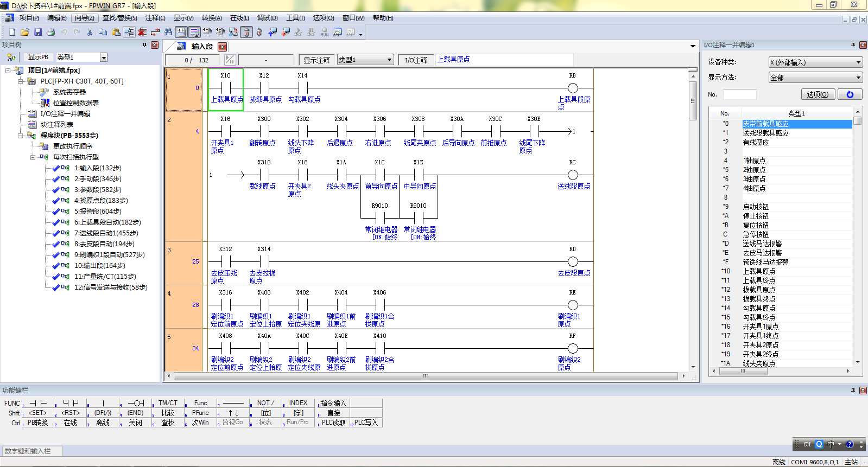Collapse the 项目[1#前端.fpx] tree node
The height and width of the screenshot is (467, 868).
pyautogui.click(x=8, y=71)
